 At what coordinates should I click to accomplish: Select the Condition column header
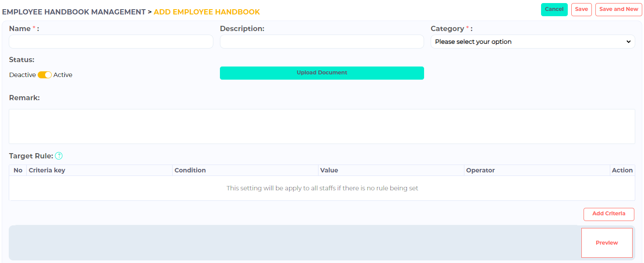point(190,170)
